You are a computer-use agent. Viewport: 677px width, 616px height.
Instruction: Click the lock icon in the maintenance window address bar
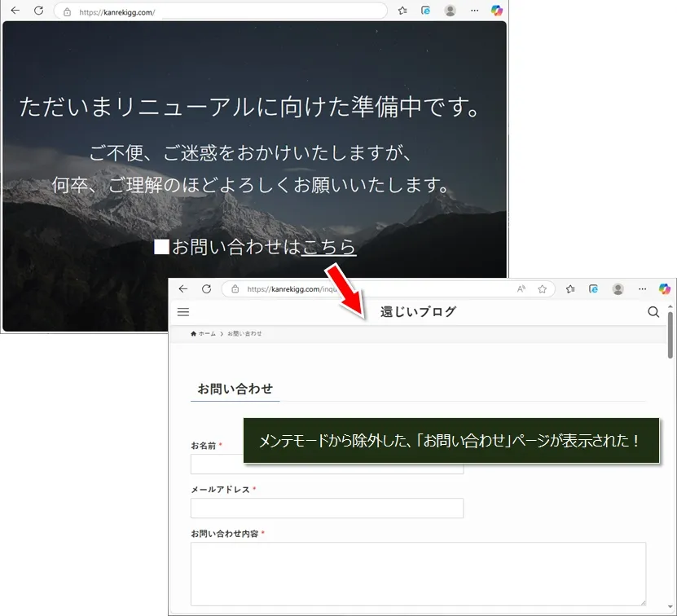coord(68,12)
